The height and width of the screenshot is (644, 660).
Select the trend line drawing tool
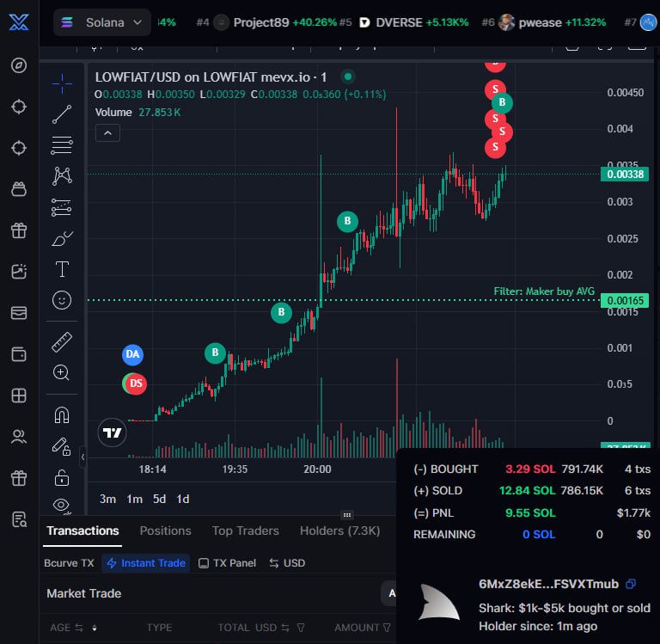62,114
